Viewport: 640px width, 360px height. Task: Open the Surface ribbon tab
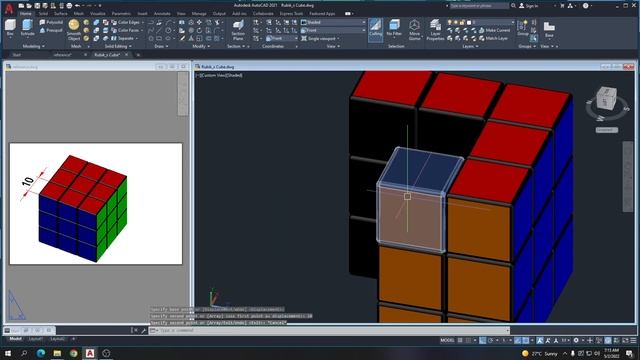tap(60, 13)
